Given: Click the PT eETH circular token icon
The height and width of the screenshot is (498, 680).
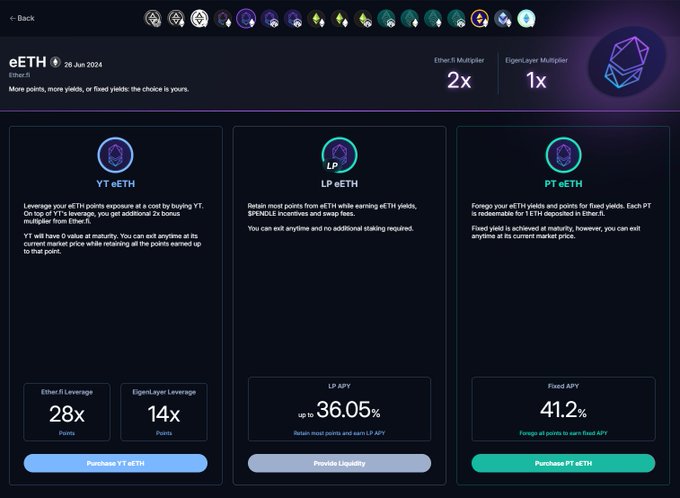Looking at the screenshot, I should [x=563, y=155].
